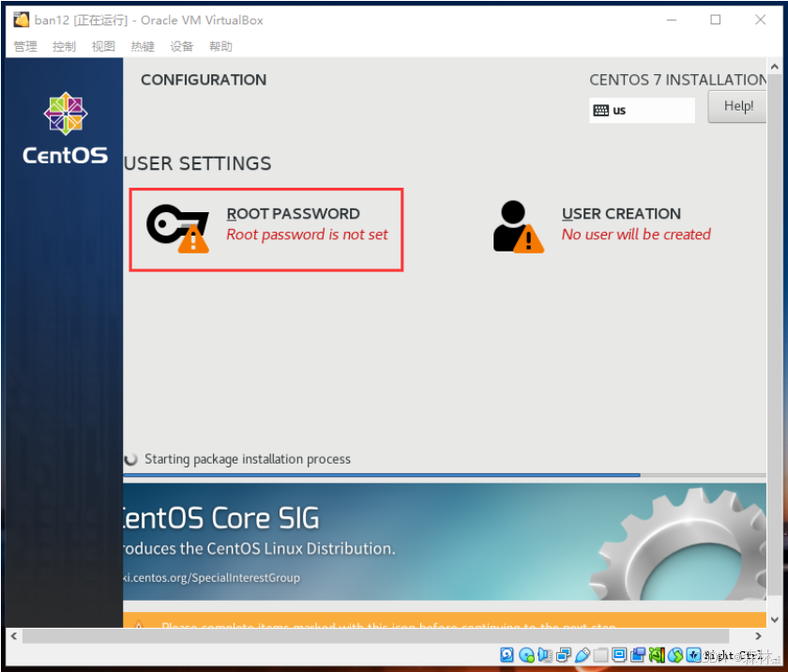Viewport: 788px width, 672px height.
Task: Open the 控制 menu
Action: coord(64,46)
